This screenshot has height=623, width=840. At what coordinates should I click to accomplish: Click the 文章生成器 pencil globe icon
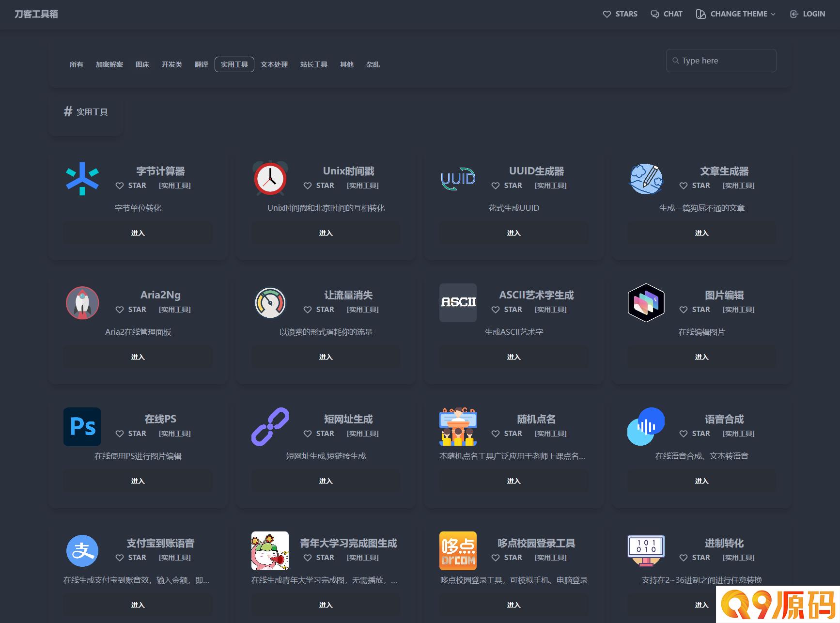pos(646,179)
